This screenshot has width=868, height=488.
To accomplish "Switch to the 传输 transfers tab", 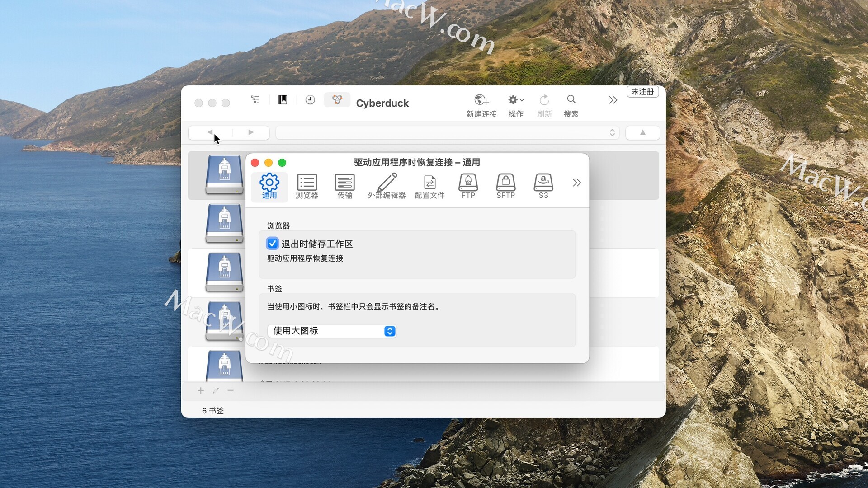I will point(344,186).
